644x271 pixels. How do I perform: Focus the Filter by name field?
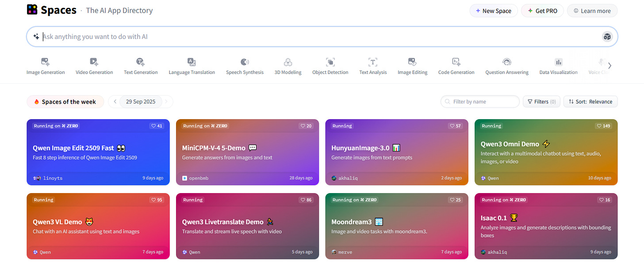coord(480,101)
